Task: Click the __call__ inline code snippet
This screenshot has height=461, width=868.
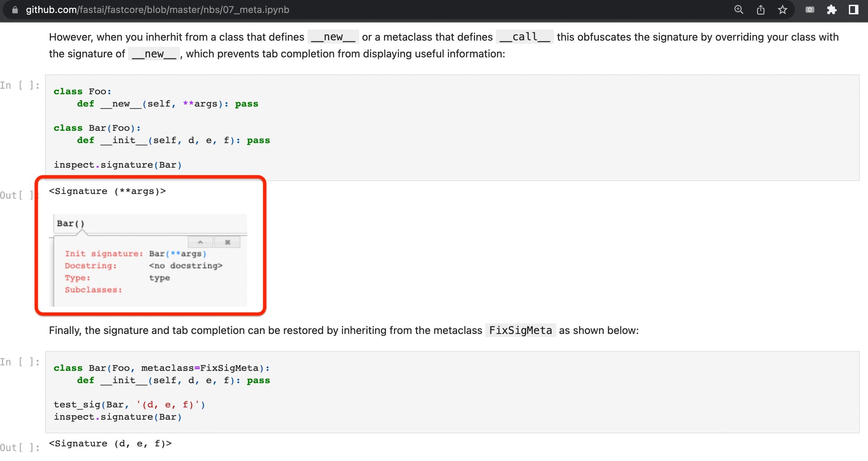Action: click(x=524, y=37)
